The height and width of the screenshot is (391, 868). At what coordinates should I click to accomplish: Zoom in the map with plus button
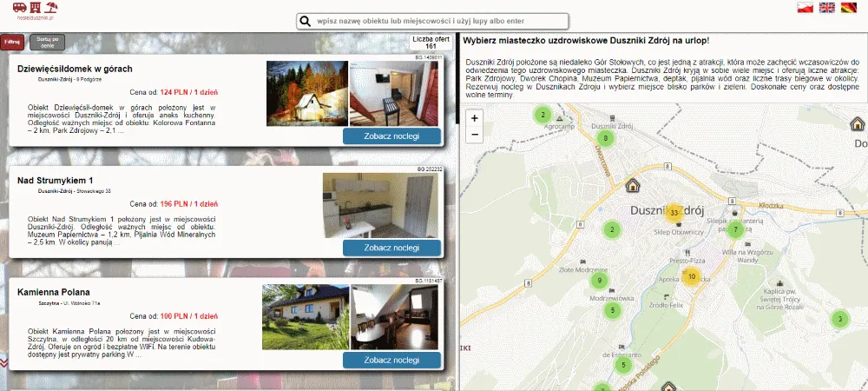coord(475,117)
